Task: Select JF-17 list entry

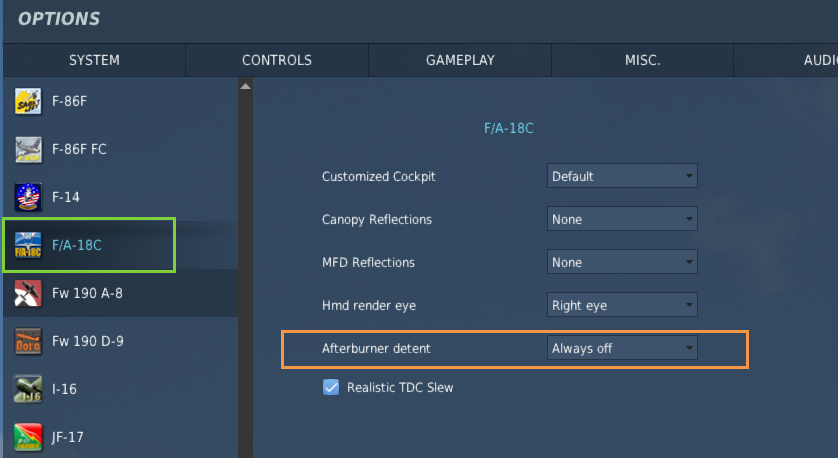Action: [x=120, y=437]
